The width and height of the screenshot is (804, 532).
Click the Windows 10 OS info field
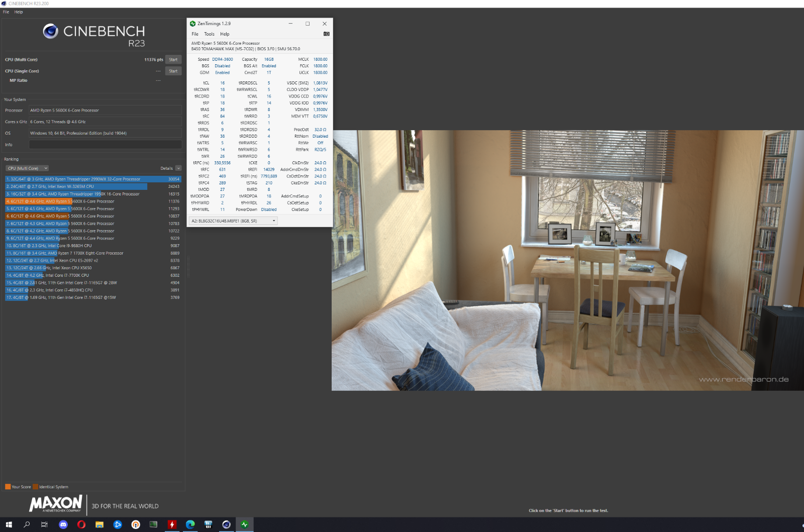point(105,133)
